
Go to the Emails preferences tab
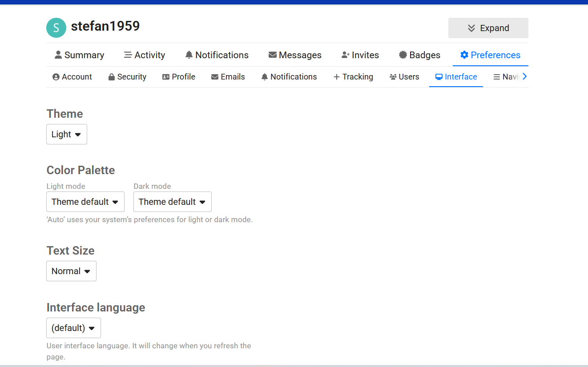pos(228,77)
